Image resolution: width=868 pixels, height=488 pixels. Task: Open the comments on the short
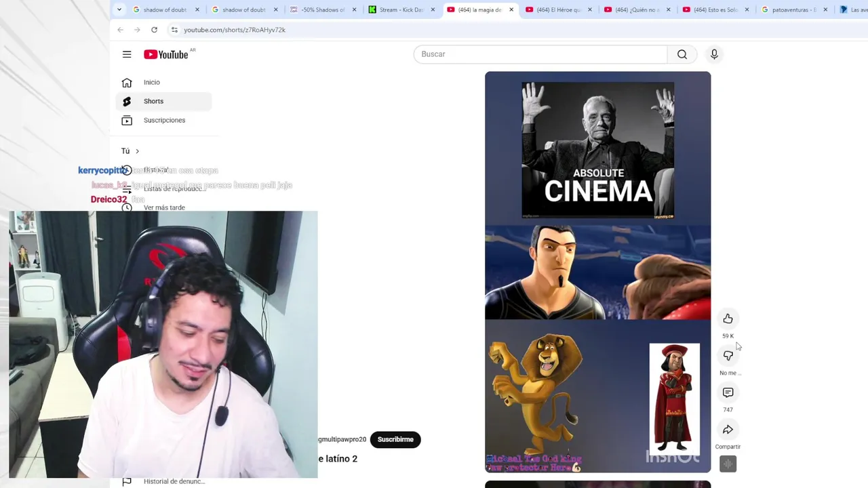(728, 392)
